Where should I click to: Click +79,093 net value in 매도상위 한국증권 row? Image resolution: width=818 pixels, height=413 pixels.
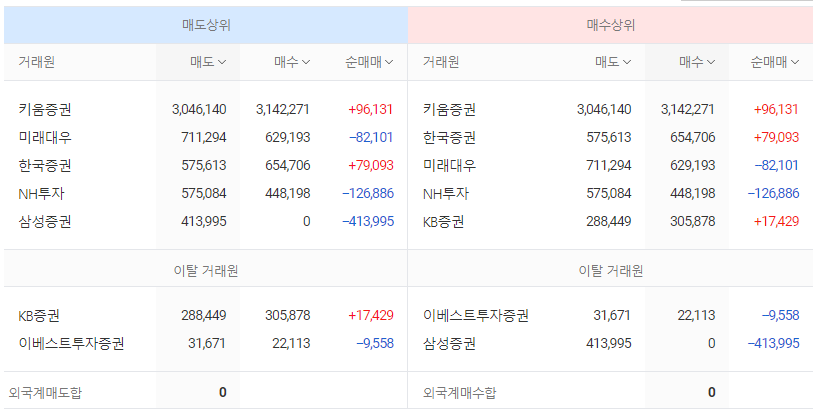point(370,166)
